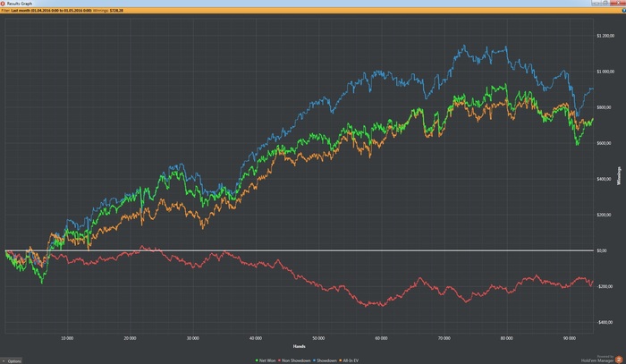The height and width of the screenshot is (364, 626).
Task: Click the 10 000 hands x-axis label
Action: pos(67,338)
